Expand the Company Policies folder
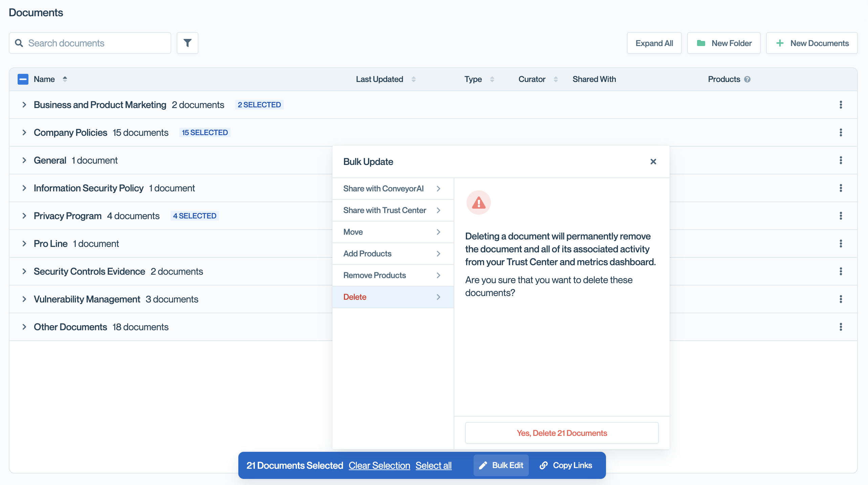This screenshot has height=485, width=868. click(24, 132)
